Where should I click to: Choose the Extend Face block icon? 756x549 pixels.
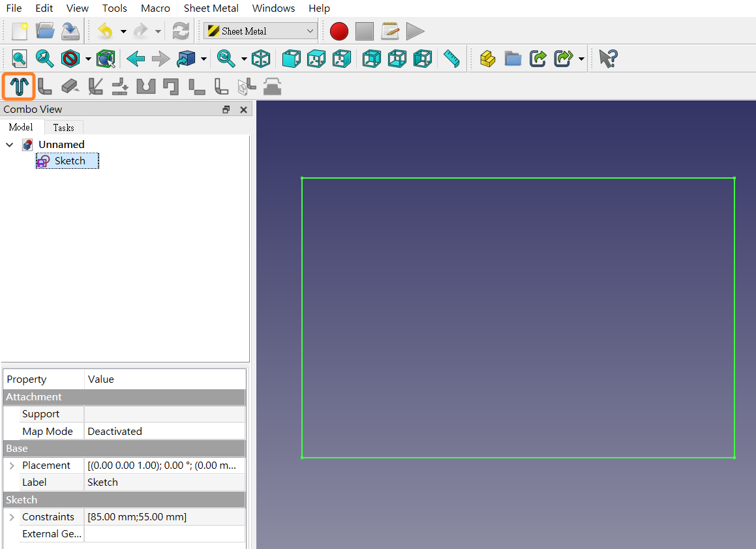(70, 86)
